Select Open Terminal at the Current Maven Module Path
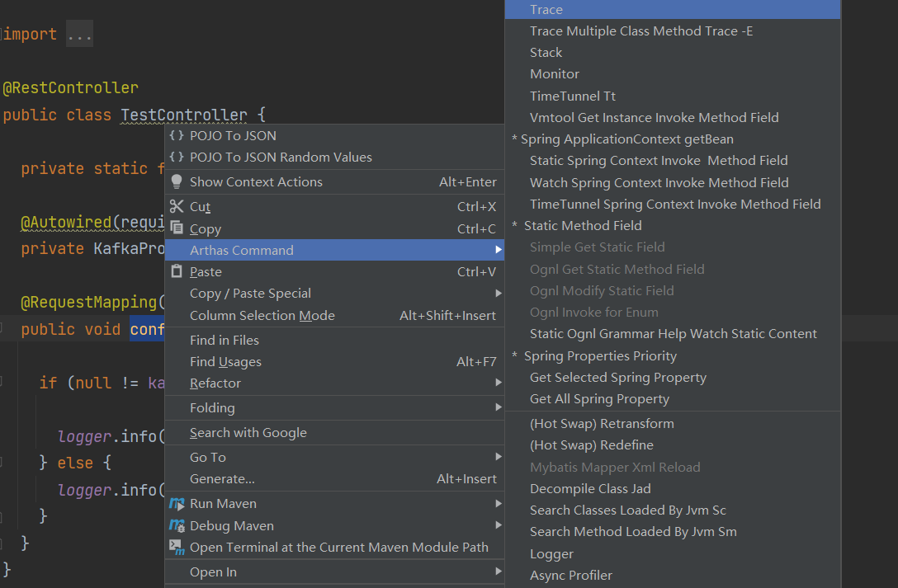Viewport: 898px width, 588px height. [x=334, y=547]
